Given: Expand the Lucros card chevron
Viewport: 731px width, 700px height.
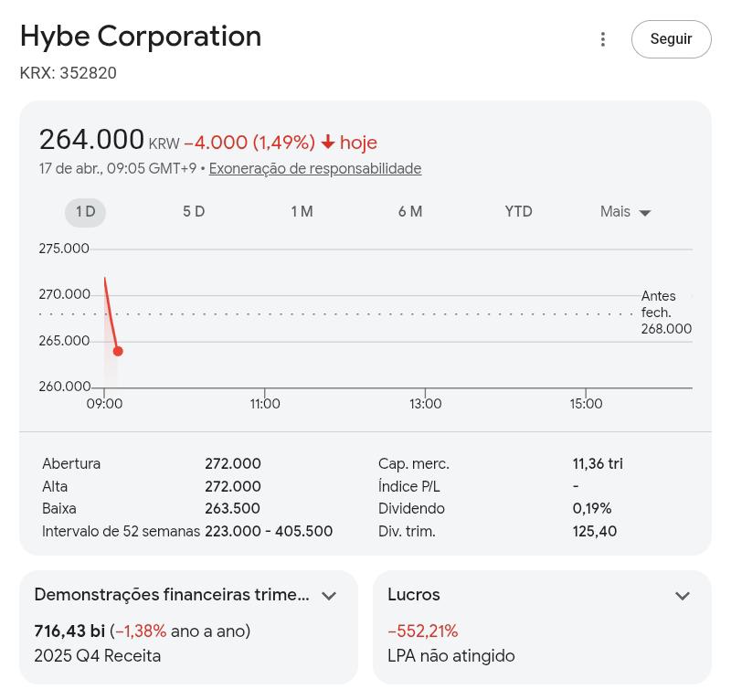Looking at the screenshot, I should pos(682,596).
